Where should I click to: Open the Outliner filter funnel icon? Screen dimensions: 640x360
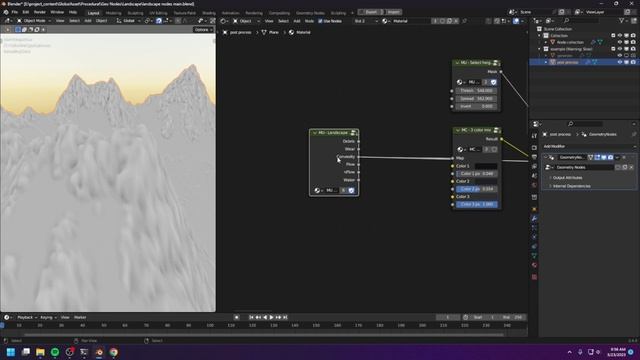pyautogui.click(x=622, y=20)
